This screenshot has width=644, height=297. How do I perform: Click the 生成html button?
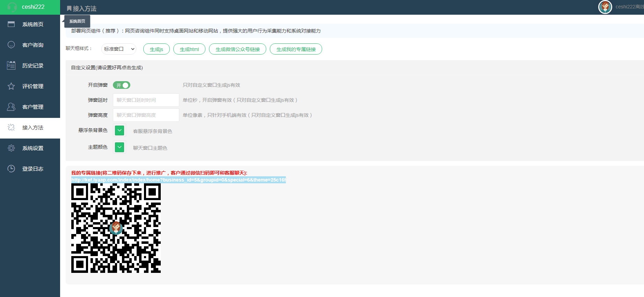(x=189, y=49)
